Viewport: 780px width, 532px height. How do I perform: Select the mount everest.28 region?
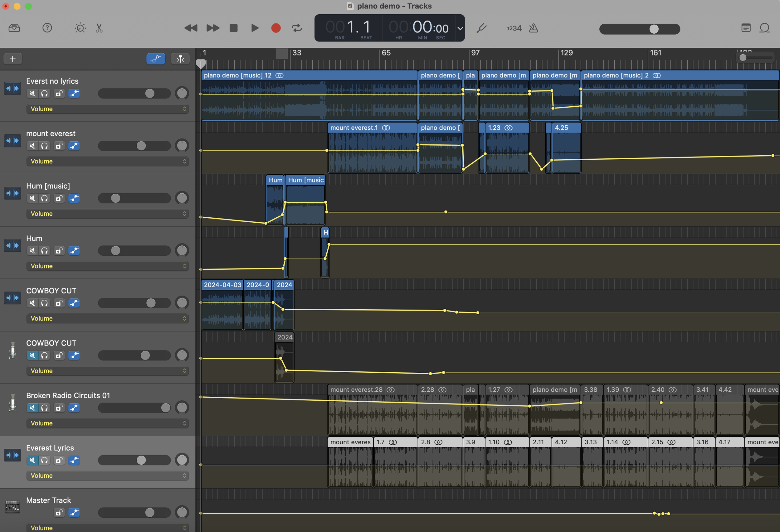372,409
